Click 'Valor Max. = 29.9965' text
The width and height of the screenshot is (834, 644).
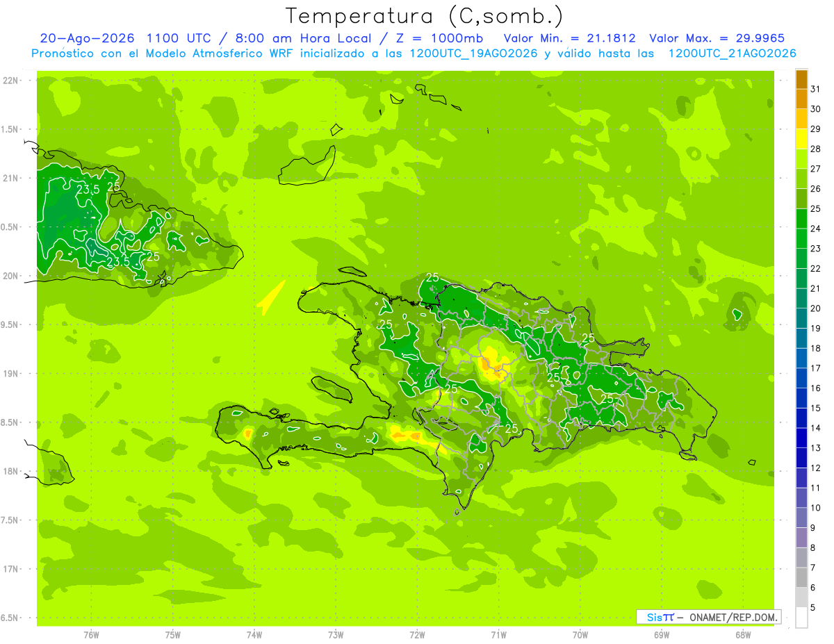click(x=717, y=38)
